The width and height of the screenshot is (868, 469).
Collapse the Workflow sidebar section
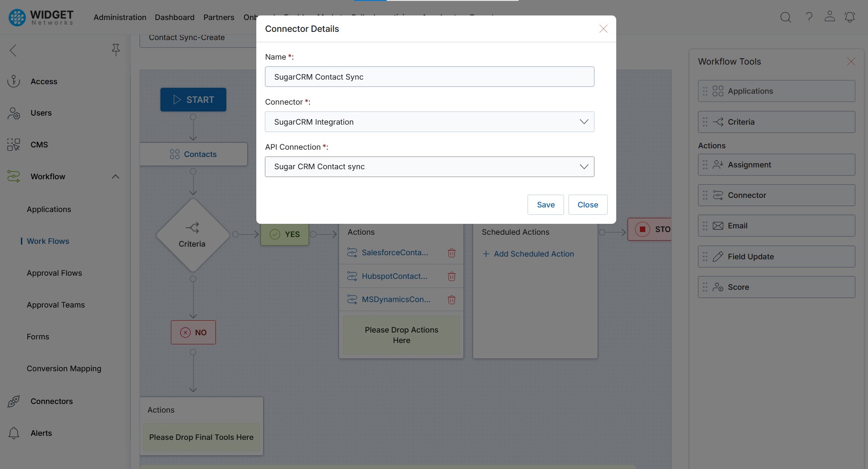[x=115, y=177]
